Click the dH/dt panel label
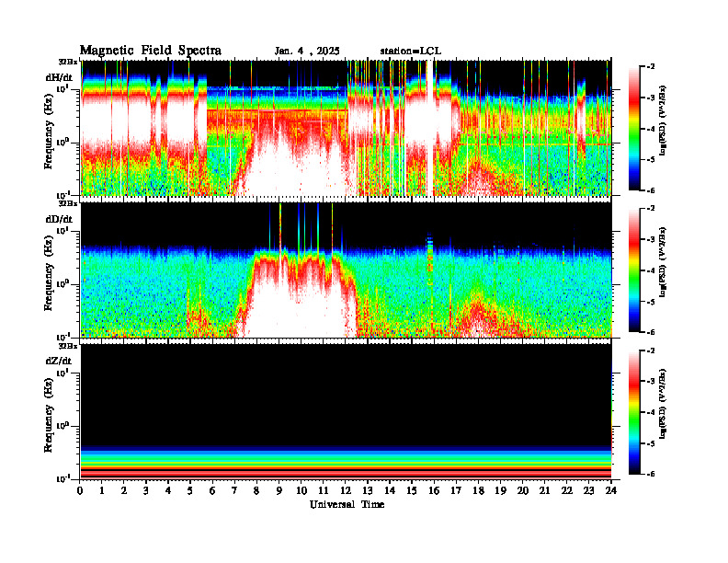This screenshot has height=563, width=728. [x=59, y=77]
